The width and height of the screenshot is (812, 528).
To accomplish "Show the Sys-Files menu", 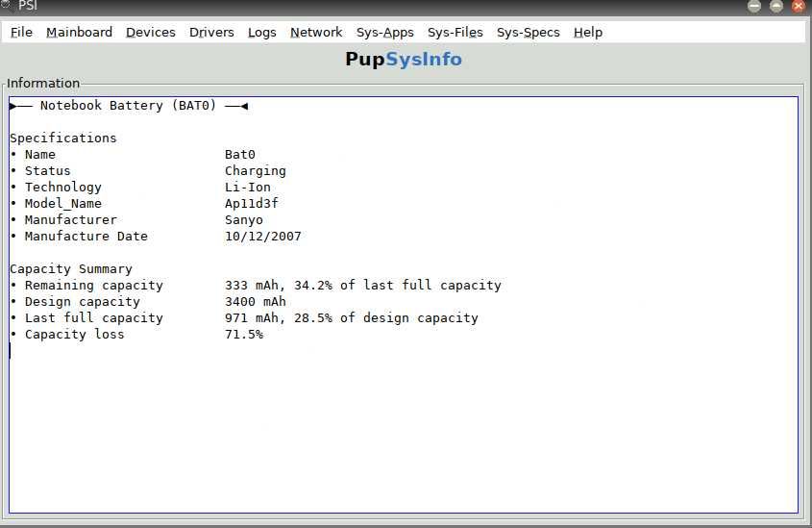I will [x=455, y=32].
